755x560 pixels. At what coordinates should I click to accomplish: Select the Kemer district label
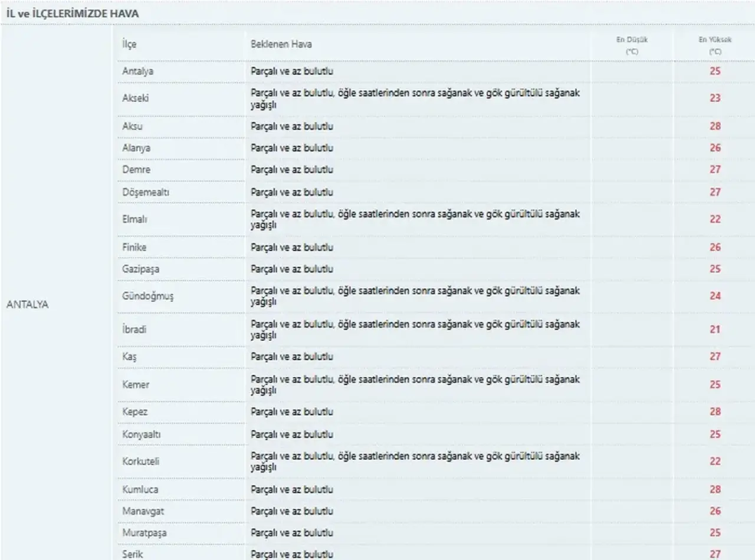coord(136,385)
